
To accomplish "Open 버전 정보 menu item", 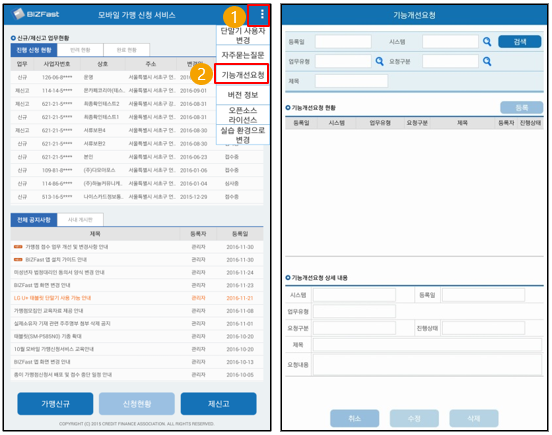I will 243,95.
